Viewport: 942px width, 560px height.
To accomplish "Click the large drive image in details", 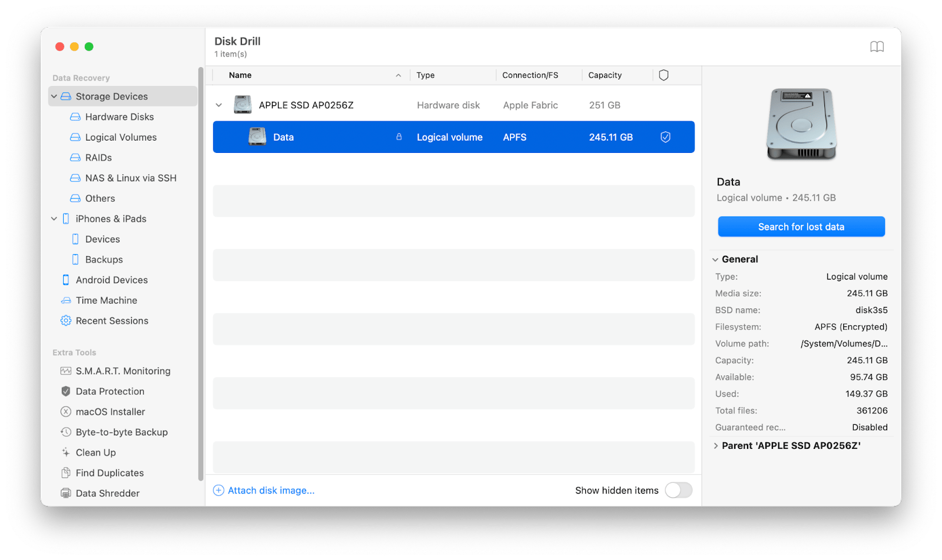I will [x=801, y=124].
